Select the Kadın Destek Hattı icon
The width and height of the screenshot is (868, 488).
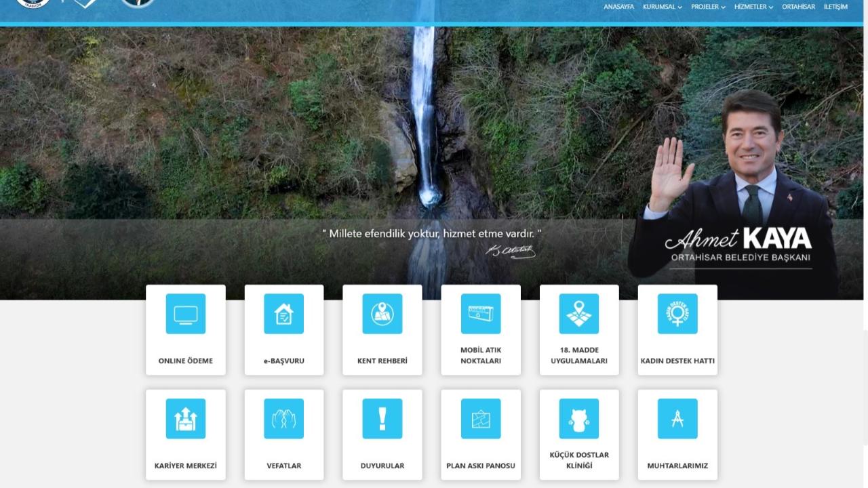(677, 314)
